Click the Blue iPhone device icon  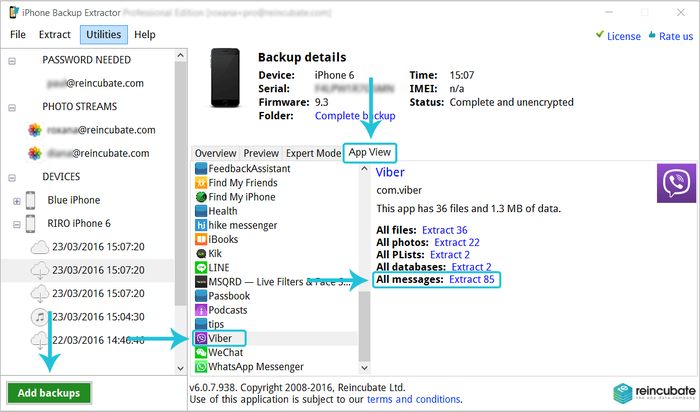30,200
